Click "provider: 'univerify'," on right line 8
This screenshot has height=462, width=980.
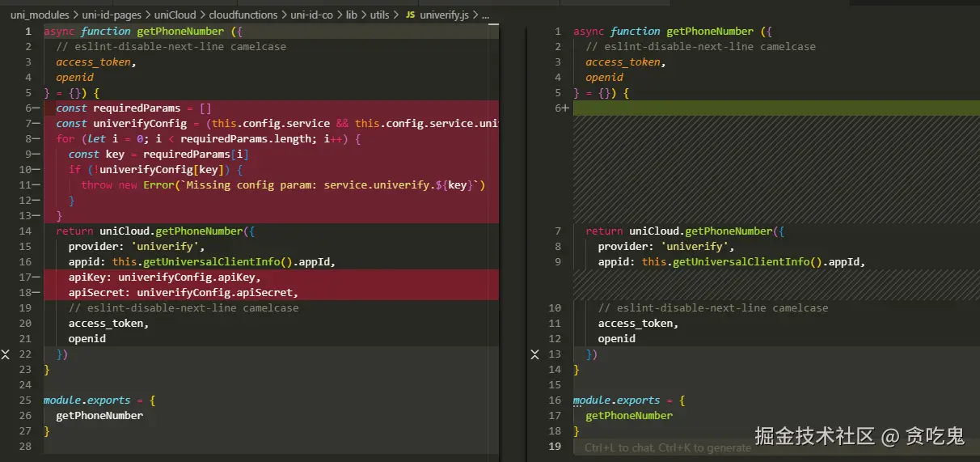666,247
